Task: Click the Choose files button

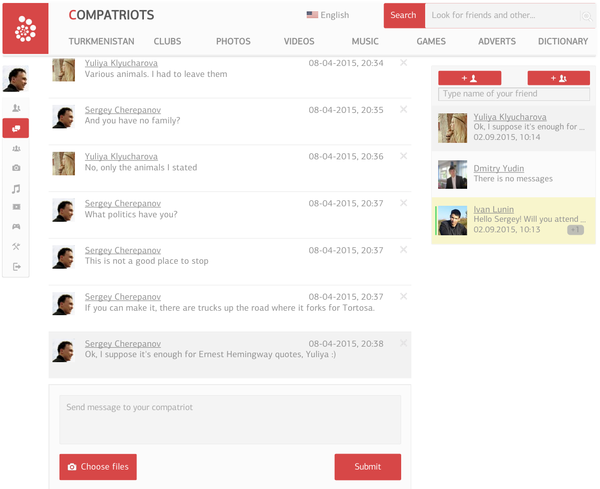Action: pos(98,467)
